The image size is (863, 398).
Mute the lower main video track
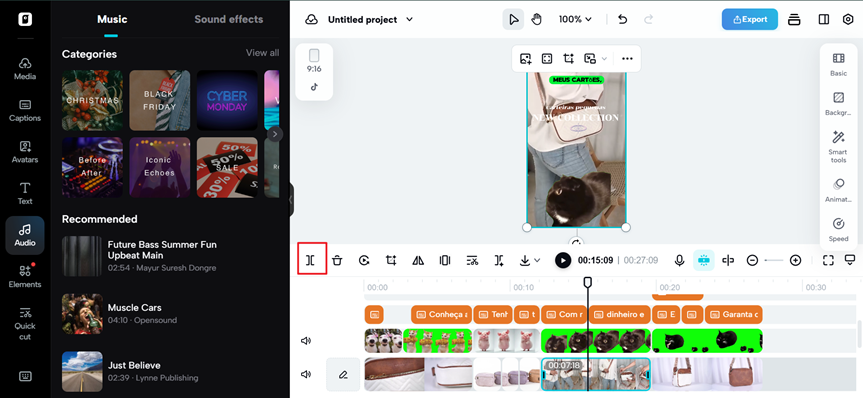(305, 374)
